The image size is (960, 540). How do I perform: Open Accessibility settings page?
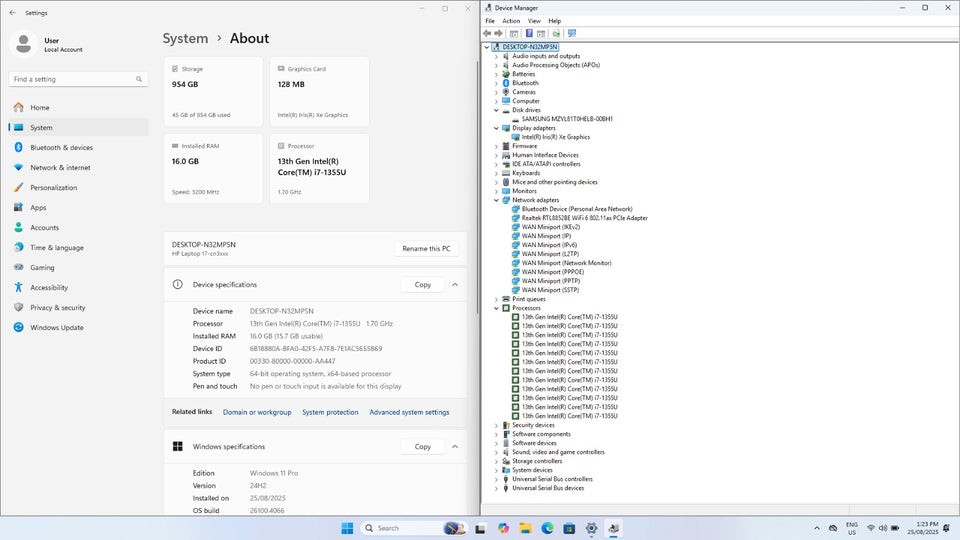78,287
